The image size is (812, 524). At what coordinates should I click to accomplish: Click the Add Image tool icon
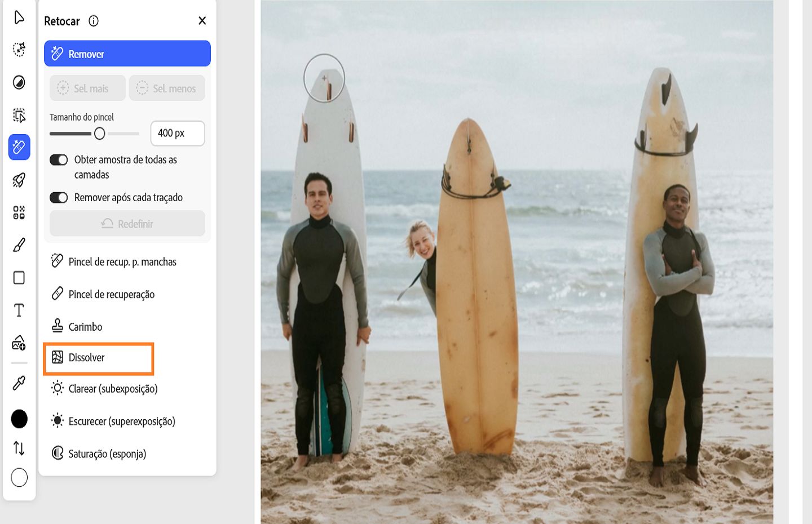pyautogui.click(x=19, y=343)
